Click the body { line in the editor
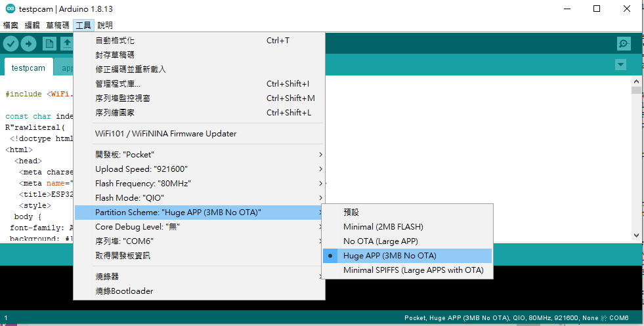The width and height of the screenshot is (644, 326). pos(28,216)
